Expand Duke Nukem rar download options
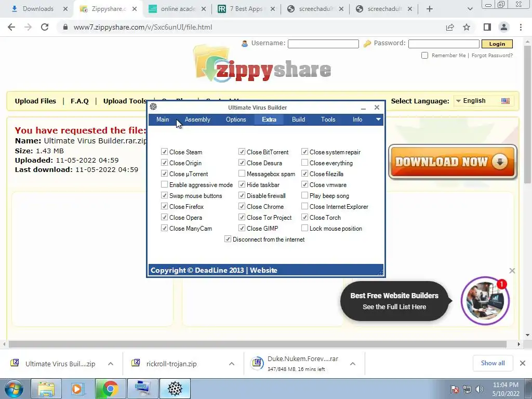The height and width of the screenshot is (399, 532). 353,364
